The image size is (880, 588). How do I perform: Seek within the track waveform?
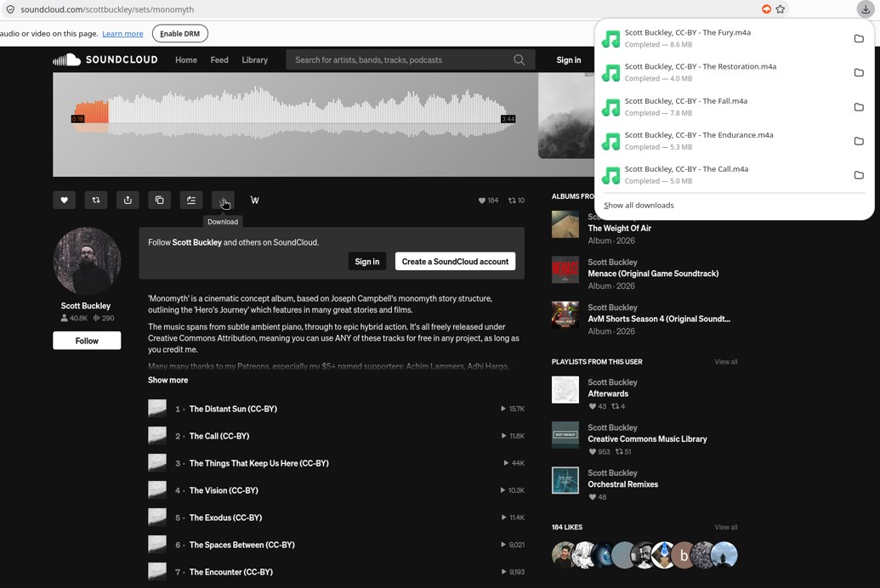coord(293,113)
